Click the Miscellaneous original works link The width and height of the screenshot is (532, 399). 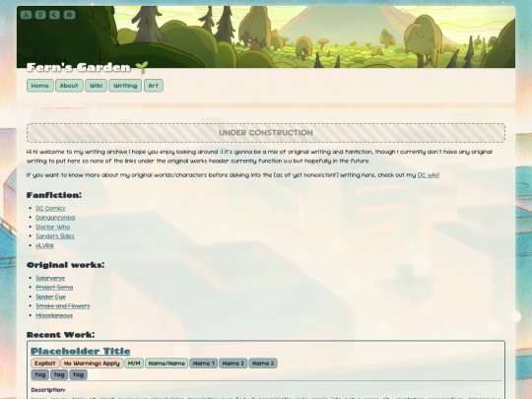[x=54, y=315]
